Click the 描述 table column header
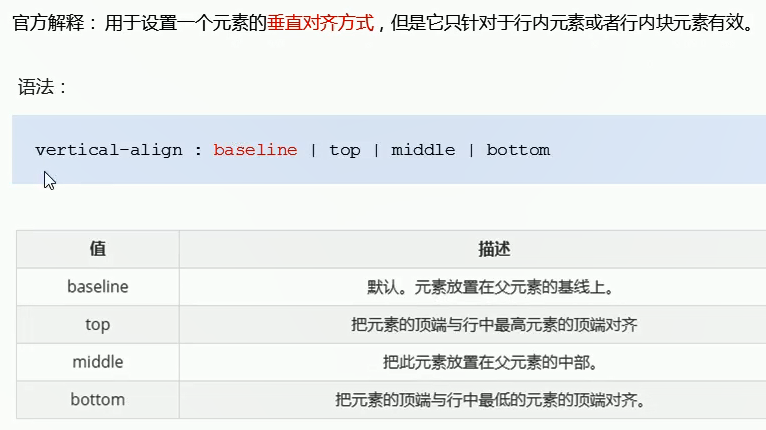Viewport: 766px width, 430px height. [494, 249]
